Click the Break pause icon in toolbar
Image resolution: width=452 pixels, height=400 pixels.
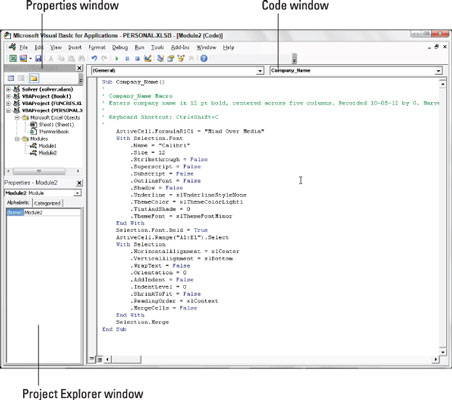pyautogui.click(x=127, y=59)
